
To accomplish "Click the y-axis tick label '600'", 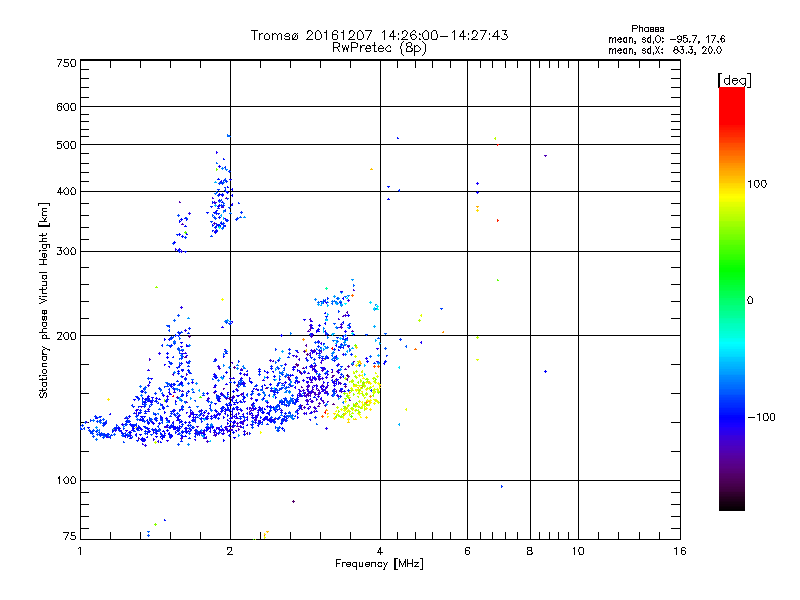I will click(x=66, y=107).
